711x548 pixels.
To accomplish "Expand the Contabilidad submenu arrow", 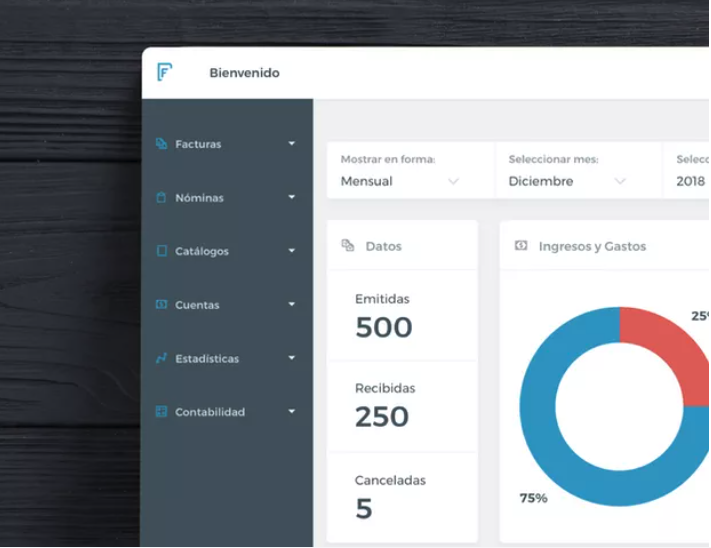I will 292,412.
